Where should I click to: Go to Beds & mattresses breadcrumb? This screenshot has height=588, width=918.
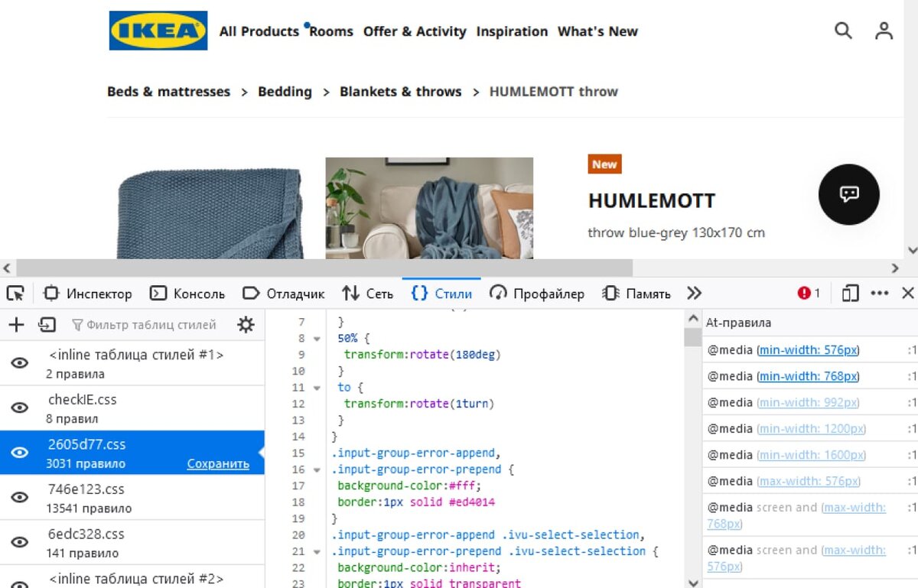pos(168,92)
